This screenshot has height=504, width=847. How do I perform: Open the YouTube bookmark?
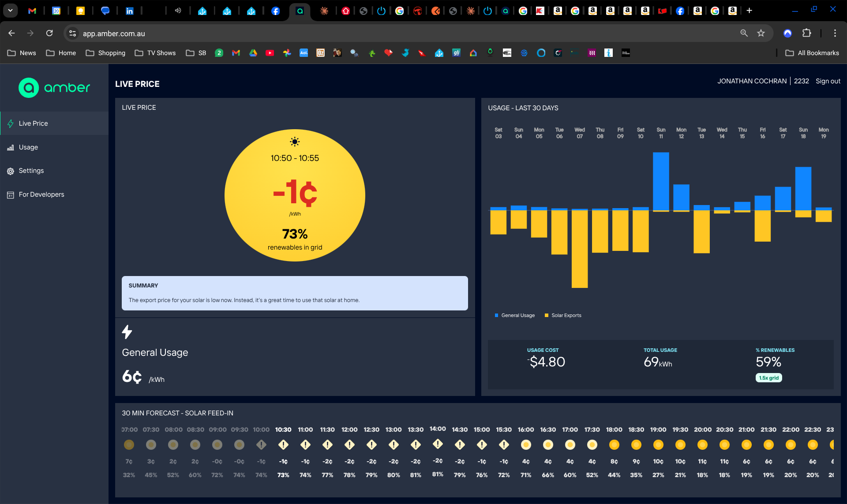click(x=270, y=53)
